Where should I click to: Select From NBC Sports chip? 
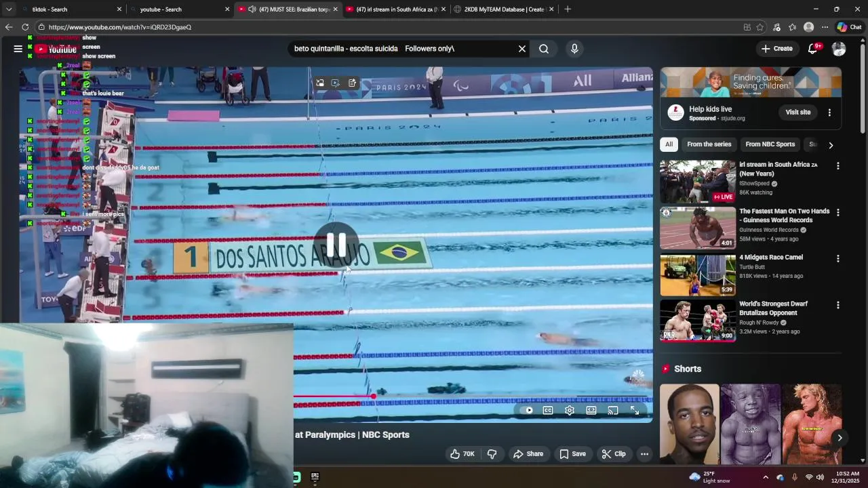tap(770, 144)
